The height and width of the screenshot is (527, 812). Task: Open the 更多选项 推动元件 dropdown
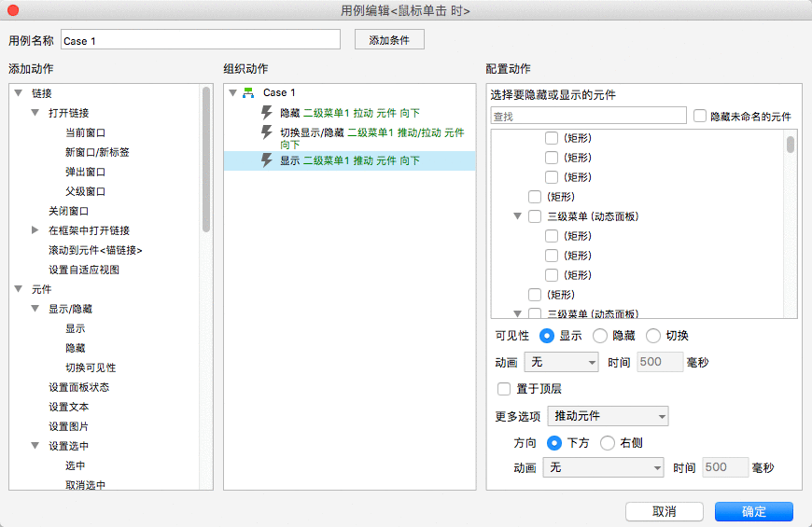pyautogui.click(x=608, y=416)
